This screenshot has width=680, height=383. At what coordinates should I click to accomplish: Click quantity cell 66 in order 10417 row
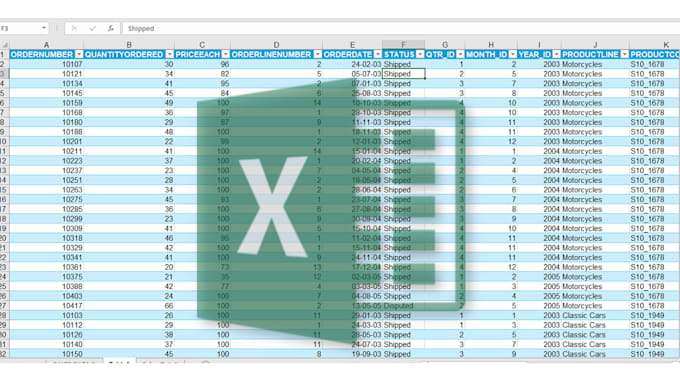click(x=129, y=306)
